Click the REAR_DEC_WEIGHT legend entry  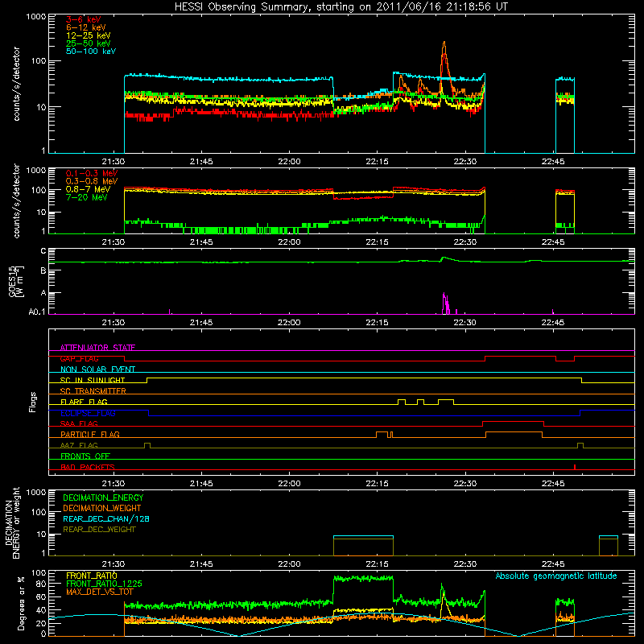pyautogui.click(x=99, y=530)
